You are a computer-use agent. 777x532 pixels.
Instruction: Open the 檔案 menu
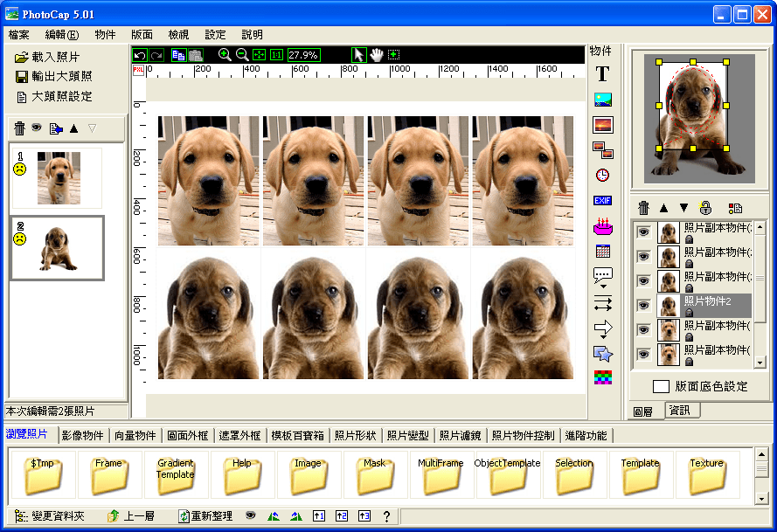[x=19, y=35]
